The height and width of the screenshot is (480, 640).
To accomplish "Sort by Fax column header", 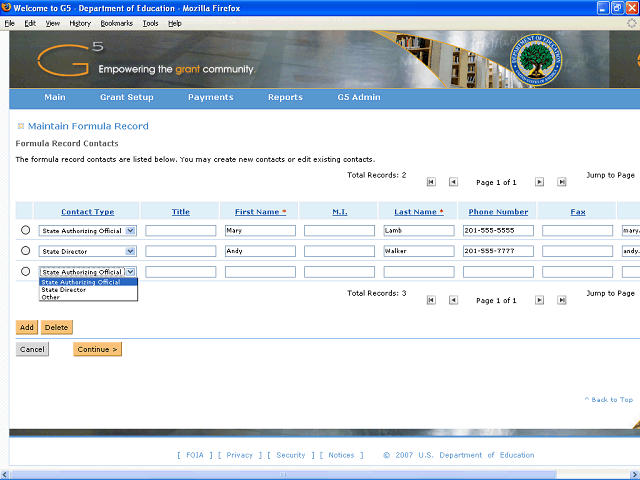I will pyautogui.click(x=578, y=212).
